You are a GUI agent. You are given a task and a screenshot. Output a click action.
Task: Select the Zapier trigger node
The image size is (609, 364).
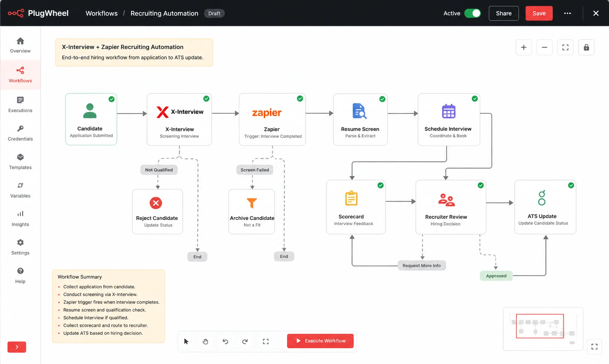[272, 119]
